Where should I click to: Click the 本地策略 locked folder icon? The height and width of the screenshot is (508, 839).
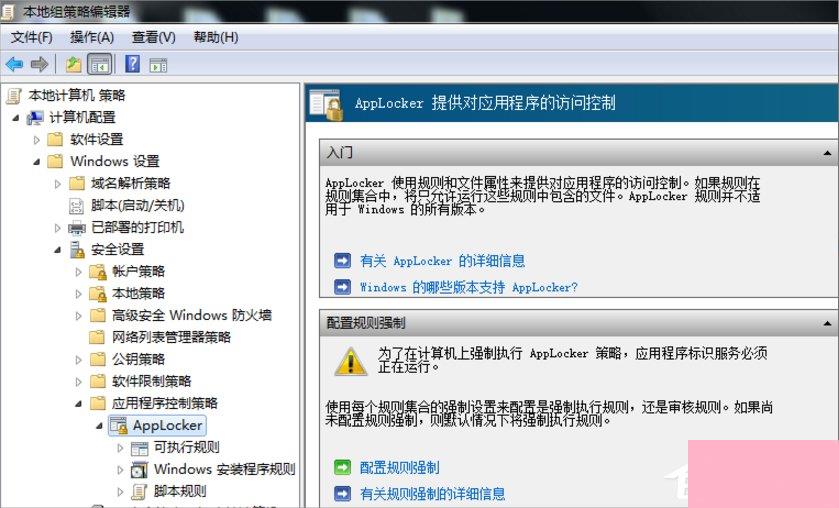pyautogui.click(x=98, y=293)
